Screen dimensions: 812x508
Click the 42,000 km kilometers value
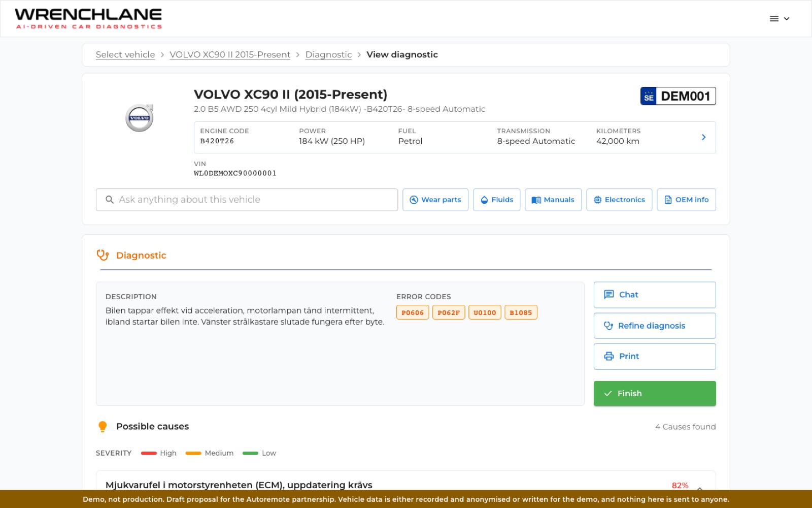(618, 141)
